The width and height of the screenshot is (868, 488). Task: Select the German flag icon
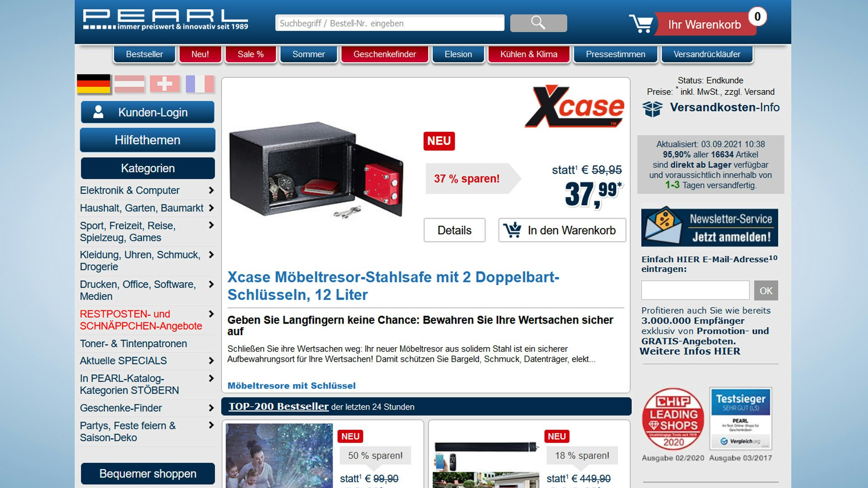point(94,84)
